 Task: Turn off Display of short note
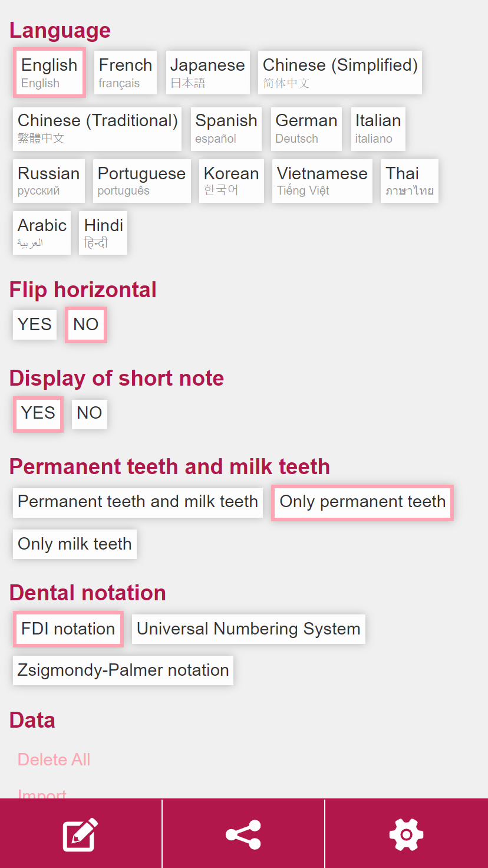pyautogui.click(x=90, y=413)
